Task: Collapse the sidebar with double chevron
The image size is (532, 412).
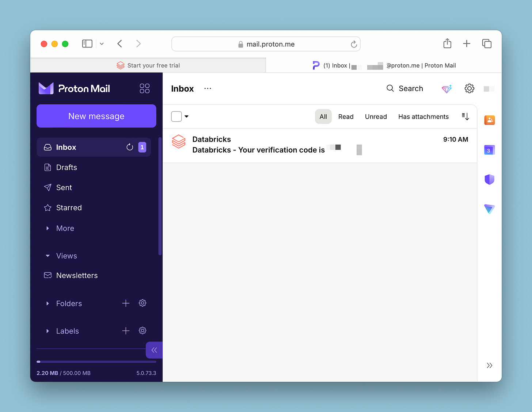Action: click(154, 350)
